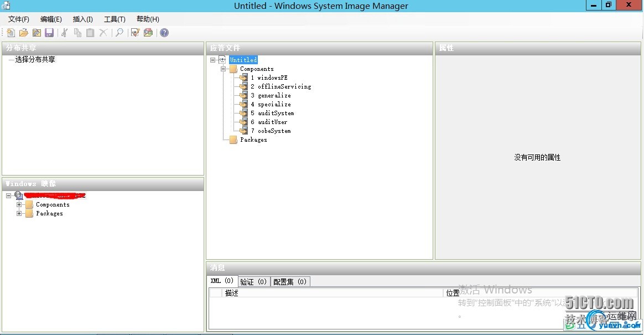Viewport: 644px width, 335px height.
Task: Open the 插入(I) menu
Action: click(x=82, y=19)
